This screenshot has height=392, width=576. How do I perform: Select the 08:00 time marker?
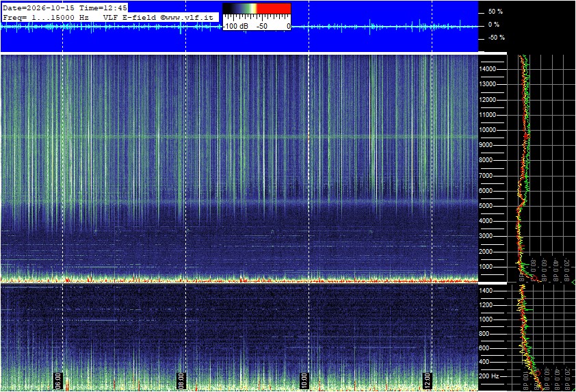pos(181,380)
